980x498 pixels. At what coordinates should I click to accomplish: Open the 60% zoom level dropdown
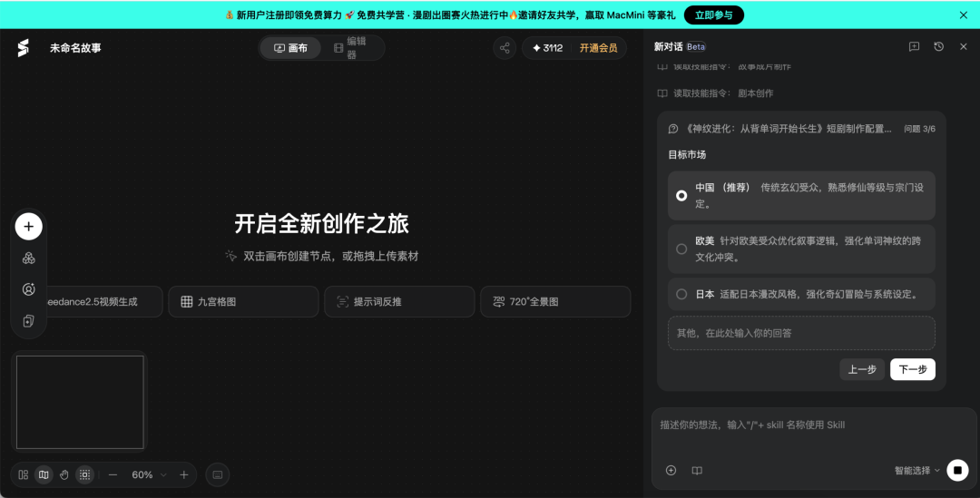pos(150,475)
